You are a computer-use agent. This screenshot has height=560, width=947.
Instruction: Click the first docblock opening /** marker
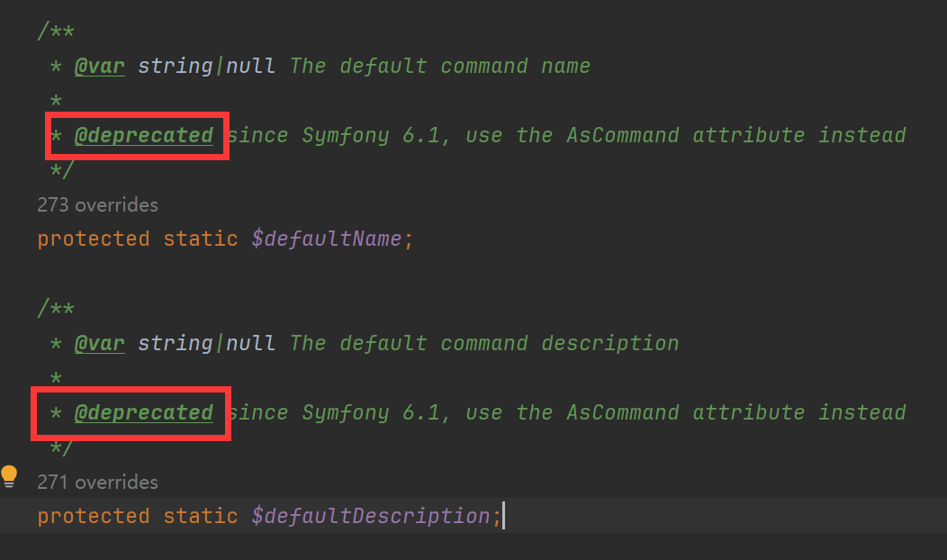pos(56,31)
